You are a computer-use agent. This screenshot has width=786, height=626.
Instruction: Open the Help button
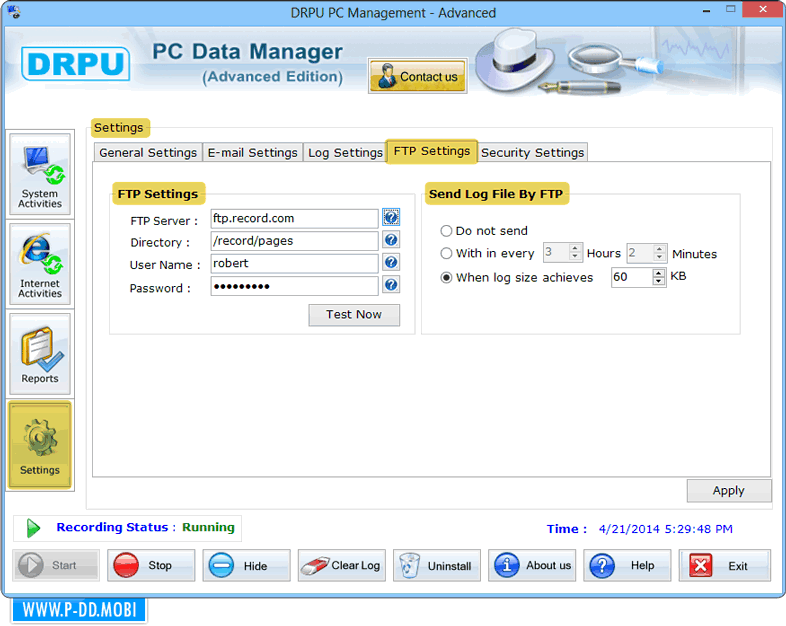click(627, 565)
